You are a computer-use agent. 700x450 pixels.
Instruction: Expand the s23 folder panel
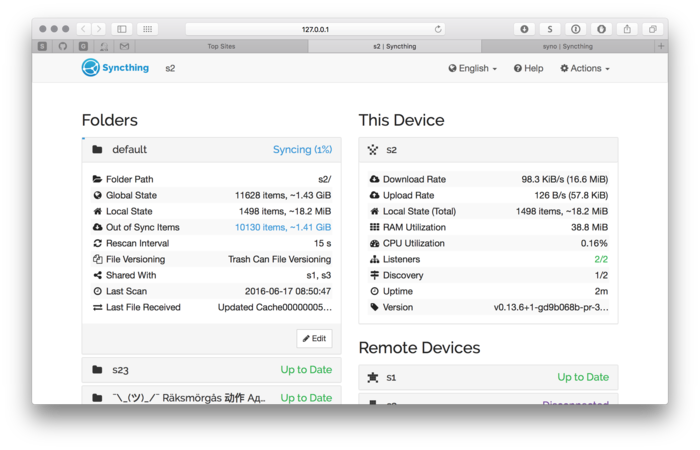tap(212, 370)
